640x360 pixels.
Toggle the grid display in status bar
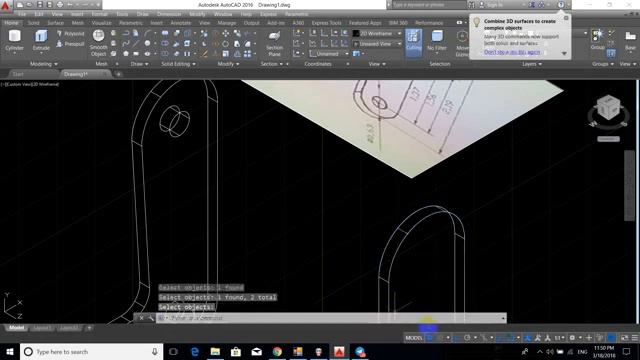click(429, 338)
